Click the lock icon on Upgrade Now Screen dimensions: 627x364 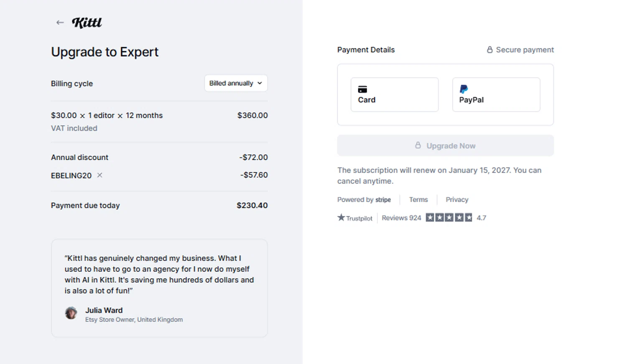[x=418, y=145]
